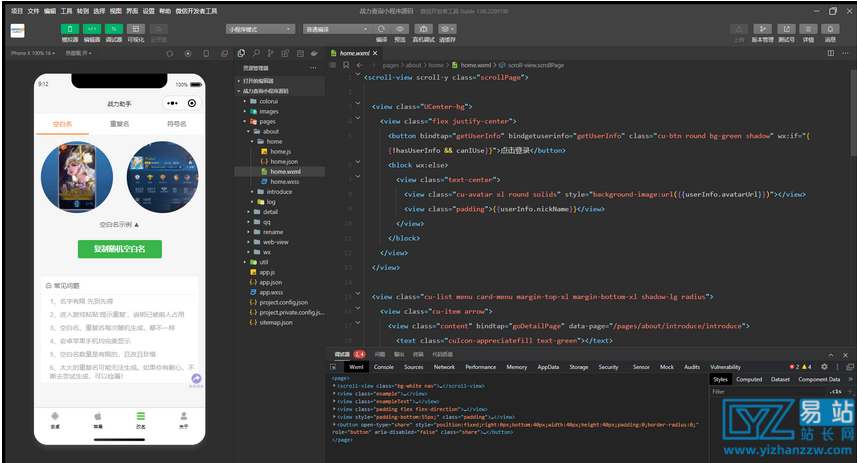Open the mini program capsule menu dots

click(x=172, y=103)
